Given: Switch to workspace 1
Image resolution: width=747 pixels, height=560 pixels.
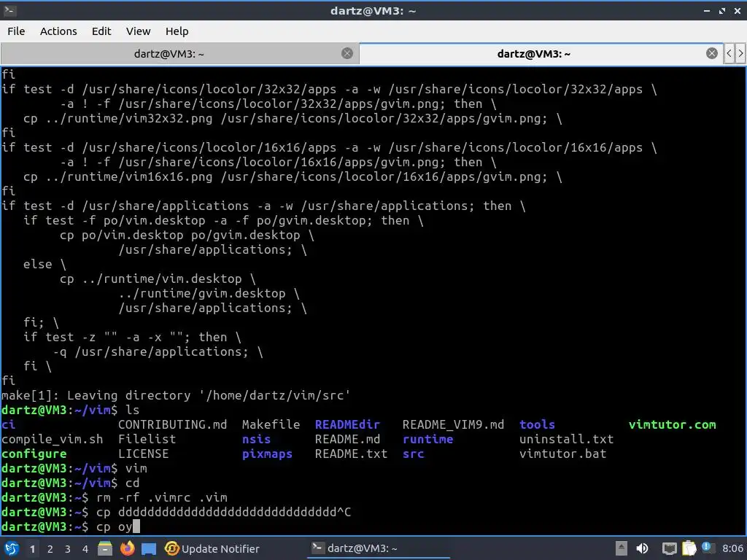Looking at the screenshot, I should 32,549.
